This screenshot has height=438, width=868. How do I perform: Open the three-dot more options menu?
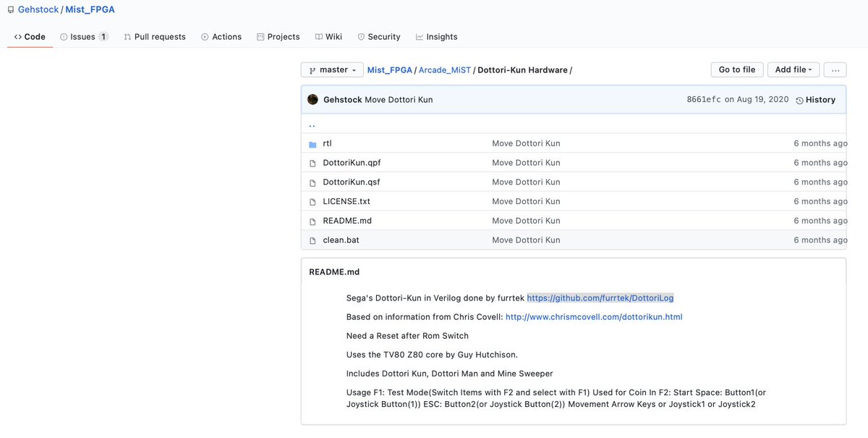(x=835, y=70)
